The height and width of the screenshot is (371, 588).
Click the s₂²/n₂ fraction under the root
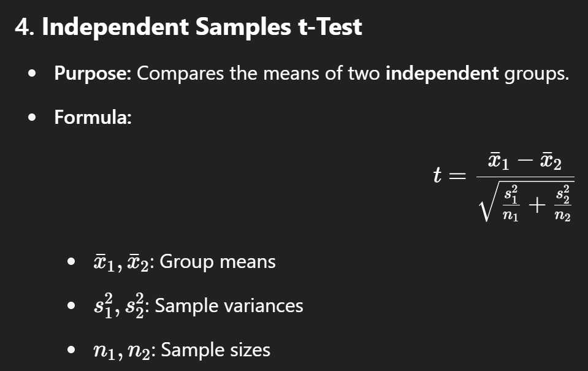click(562, 203)
